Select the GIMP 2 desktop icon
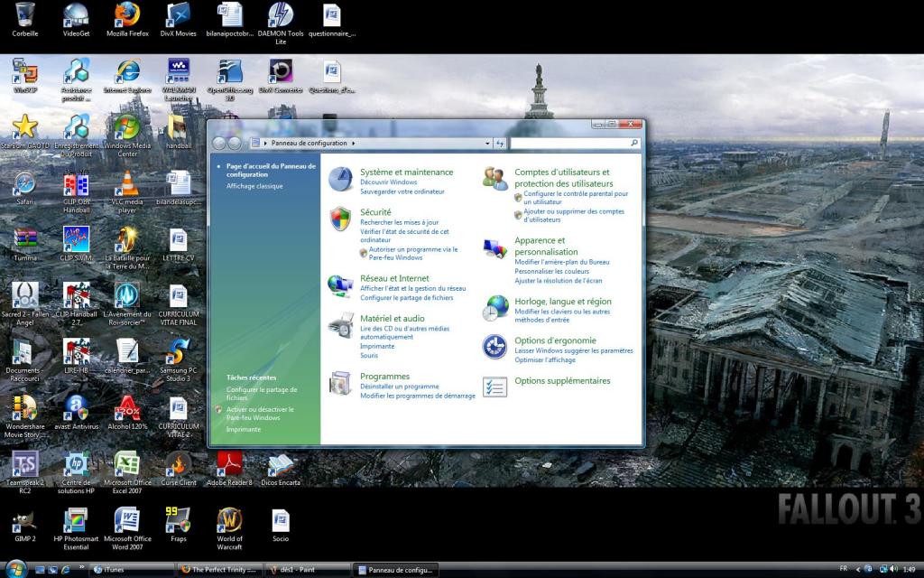 click(24, 525)
